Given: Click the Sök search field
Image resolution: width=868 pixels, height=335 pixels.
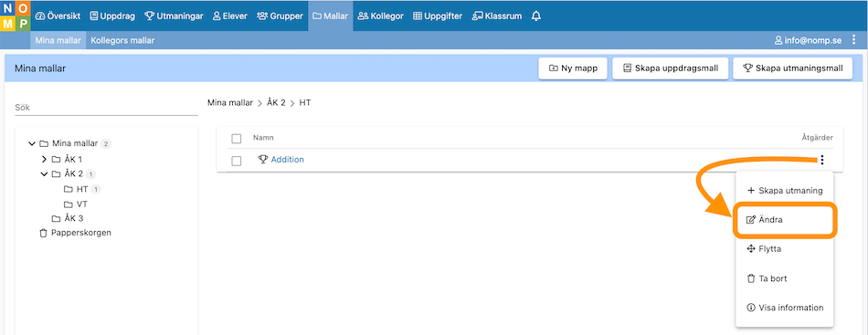Looking at the screenshot, I should click(106, 108).
